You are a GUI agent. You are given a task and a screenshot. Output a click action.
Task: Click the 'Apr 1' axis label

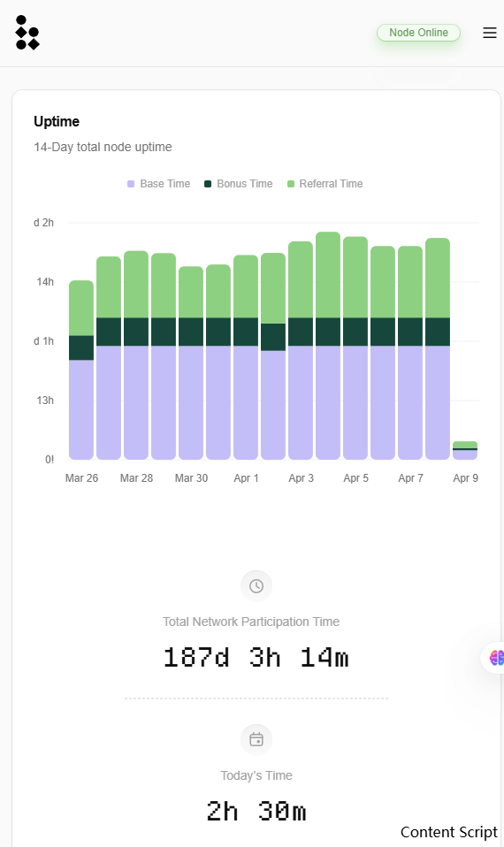tap(247, 478)
